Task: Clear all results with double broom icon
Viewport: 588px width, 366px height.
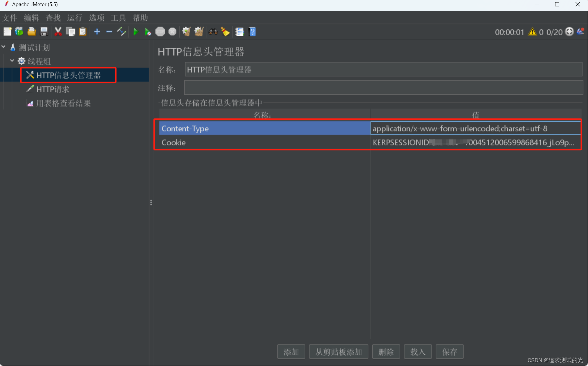Action: click(199, 32)
